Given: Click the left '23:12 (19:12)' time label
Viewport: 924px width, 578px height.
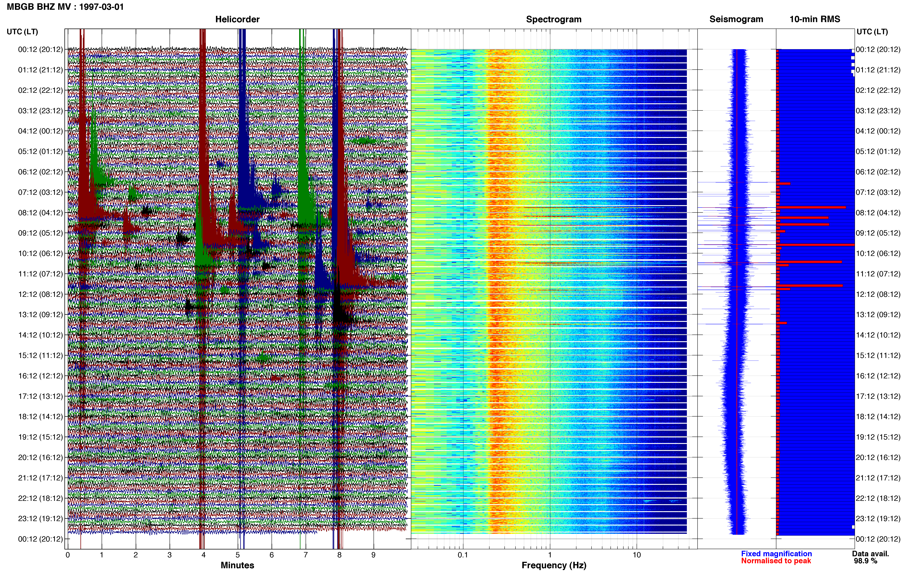Looking at the screenshot, I should pyautogui.click(x=41, y=519).
